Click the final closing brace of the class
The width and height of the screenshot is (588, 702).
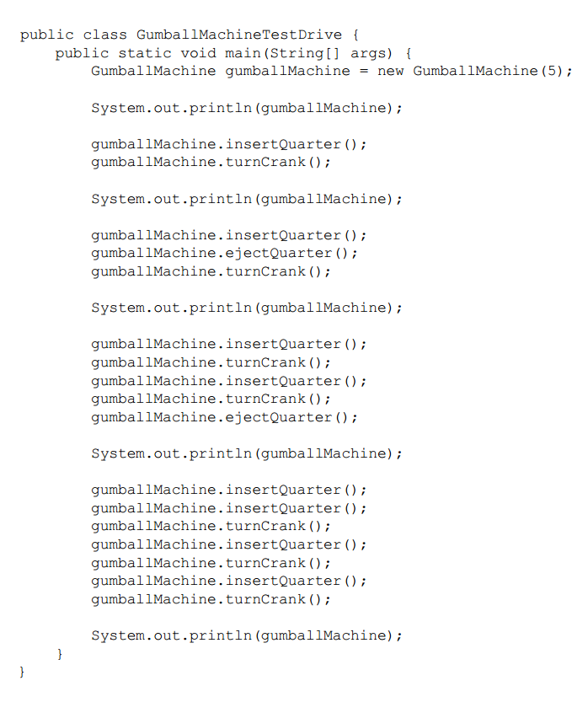23,672
